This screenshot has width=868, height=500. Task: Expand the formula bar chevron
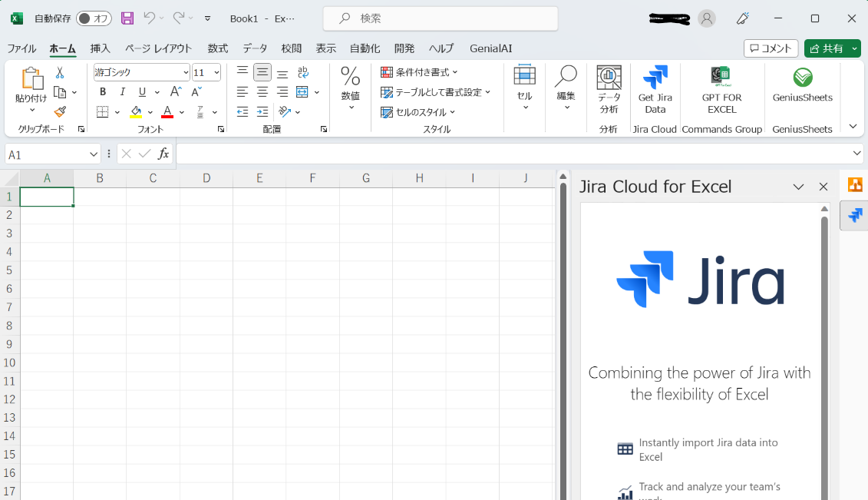pyautogui.click(x=857, y=154)
